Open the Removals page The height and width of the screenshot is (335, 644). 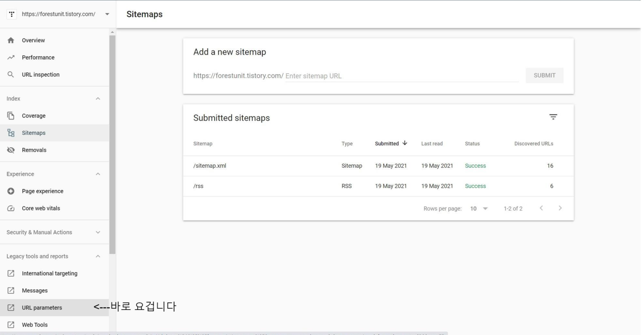coord(54,150)
